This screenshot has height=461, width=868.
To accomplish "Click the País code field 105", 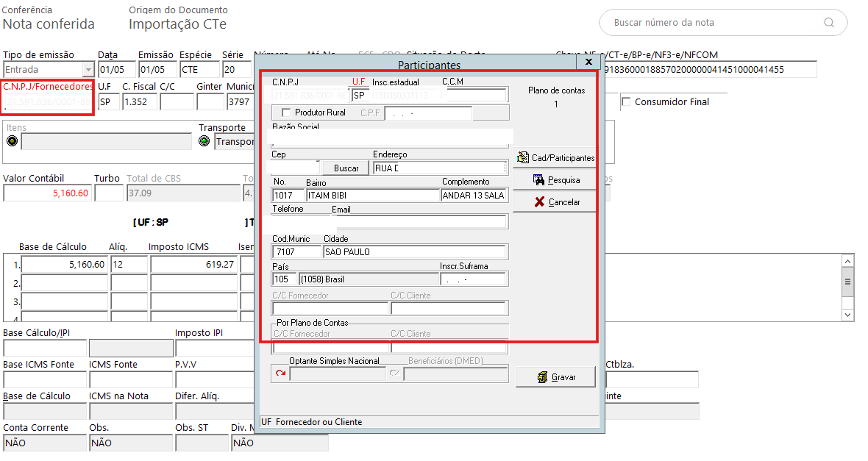I will tap(284, 279).
